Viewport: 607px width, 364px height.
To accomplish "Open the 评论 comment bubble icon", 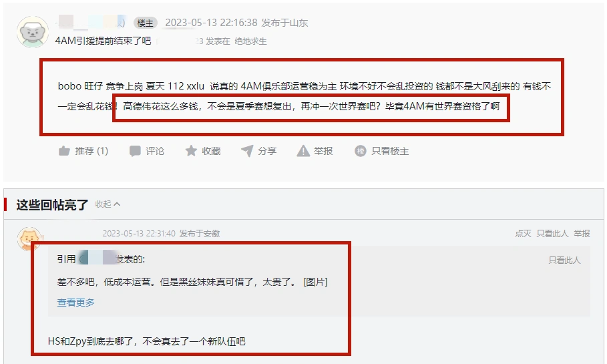I will click(x=135, y=151).
